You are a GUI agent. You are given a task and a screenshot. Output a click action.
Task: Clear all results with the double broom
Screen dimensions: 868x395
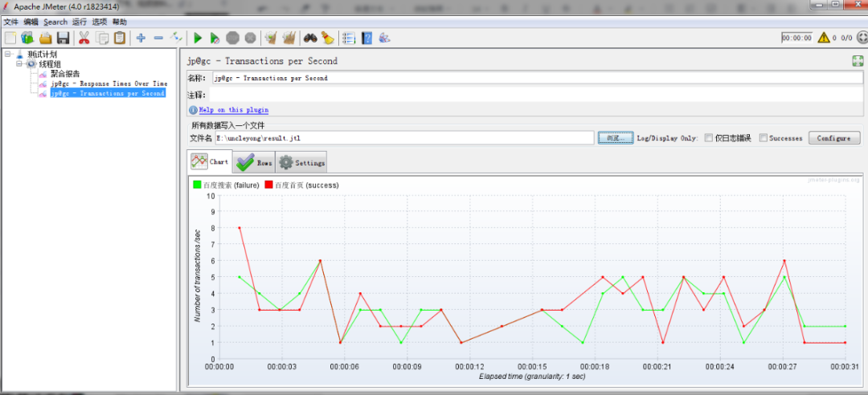click(x=289, y=38)
